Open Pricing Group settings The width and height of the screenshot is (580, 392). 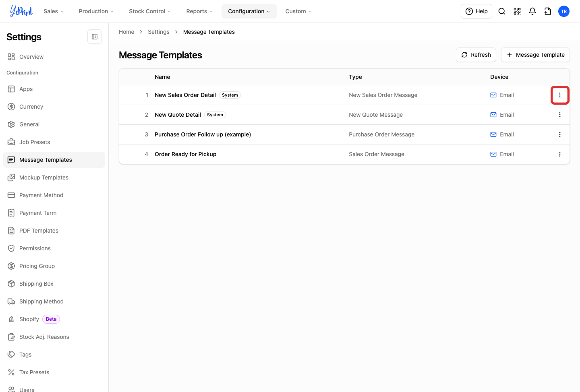click(x=54, y=266)
